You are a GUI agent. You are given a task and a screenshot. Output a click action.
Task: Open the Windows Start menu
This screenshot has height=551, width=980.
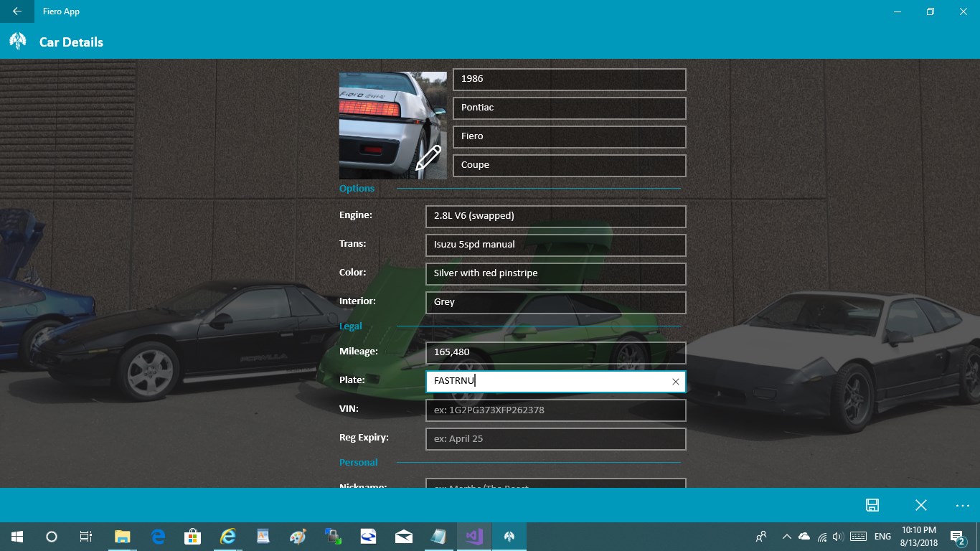[17, 537]
